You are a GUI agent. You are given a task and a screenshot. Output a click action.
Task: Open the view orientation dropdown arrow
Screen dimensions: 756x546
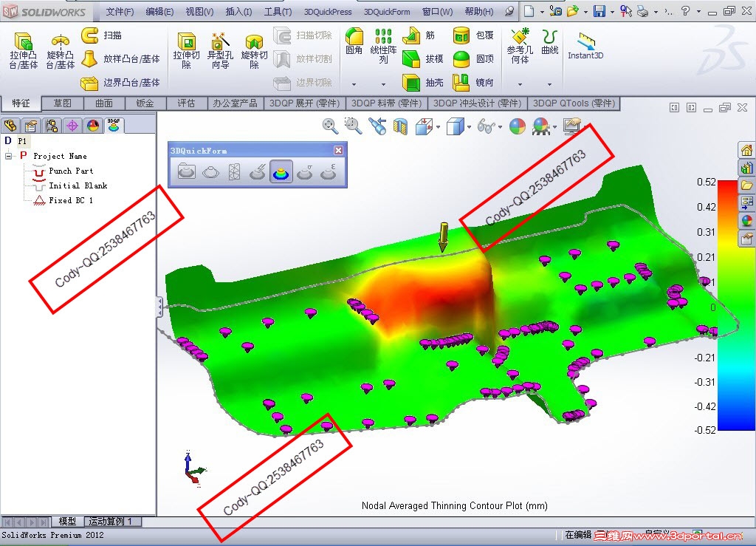tap(438, 126)
